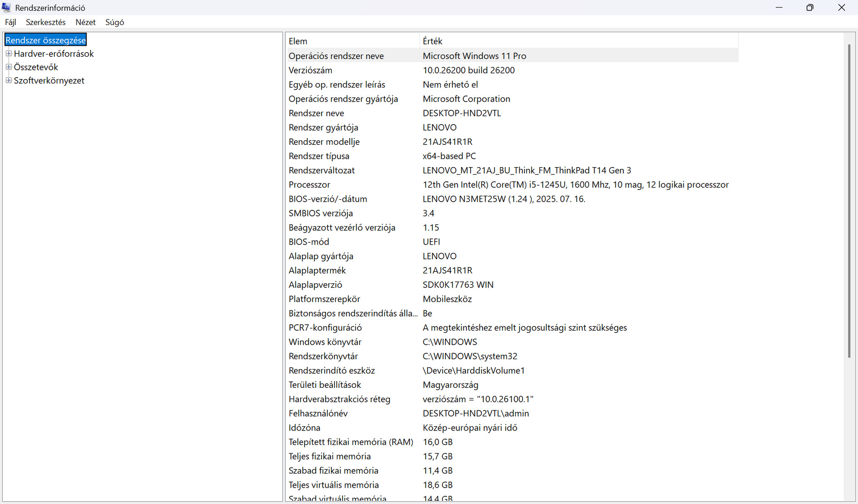Click the vertical scrollbar of the details list
This screenshot has height=504, width=858.
(849, 201)
